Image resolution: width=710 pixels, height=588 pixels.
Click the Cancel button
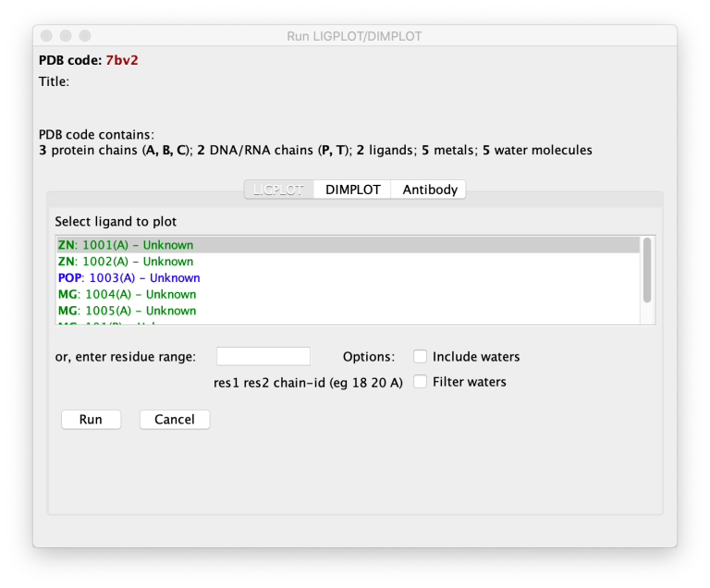(x=175, y=420)
